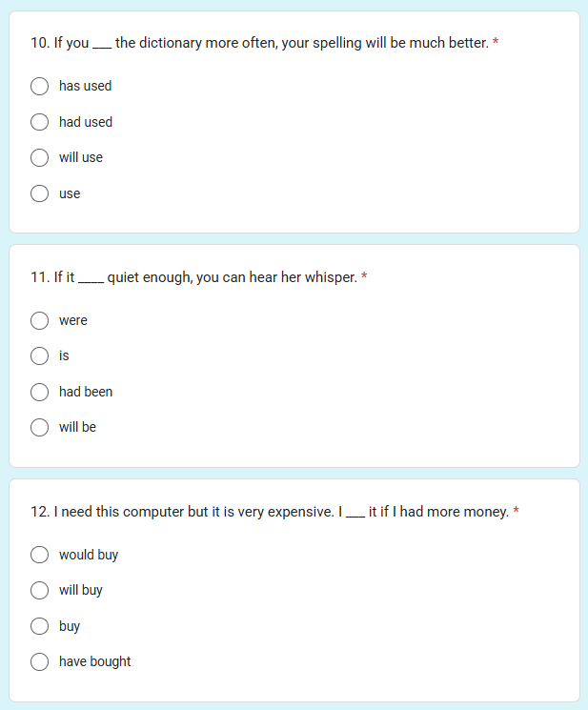Choose 'will use' for question 10

click(x=39, y=157)
